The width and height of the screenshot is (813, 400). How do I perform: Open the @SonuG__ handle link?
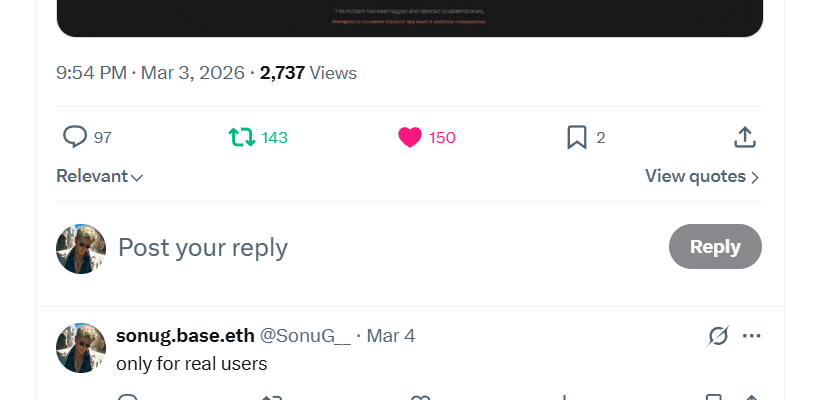[305, 336]
